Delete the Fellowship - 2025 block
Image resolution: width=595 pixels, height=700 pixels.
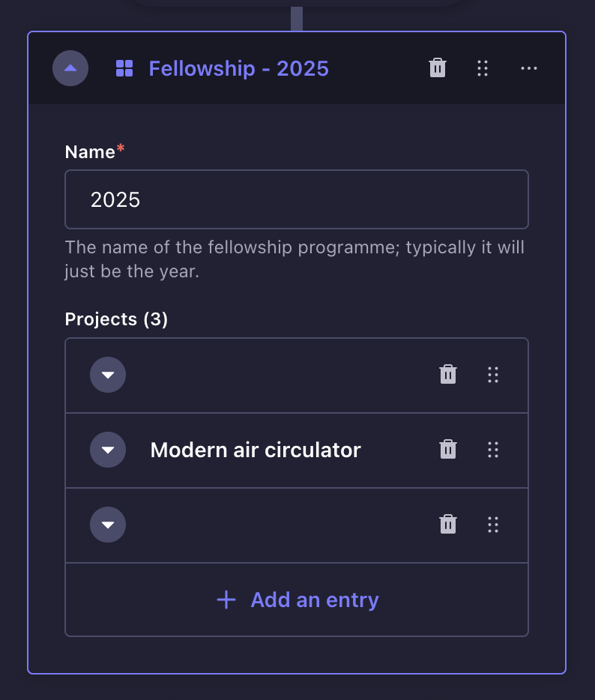coord(438,68)
